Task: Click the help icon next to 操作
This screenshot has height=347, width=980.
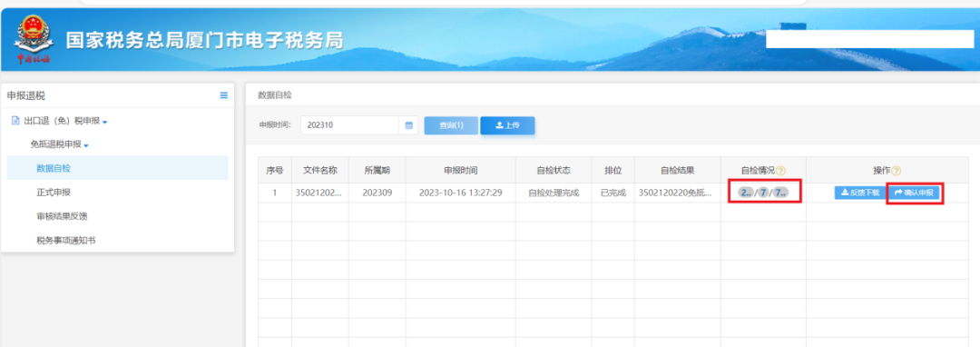Action: coord(897,171)
